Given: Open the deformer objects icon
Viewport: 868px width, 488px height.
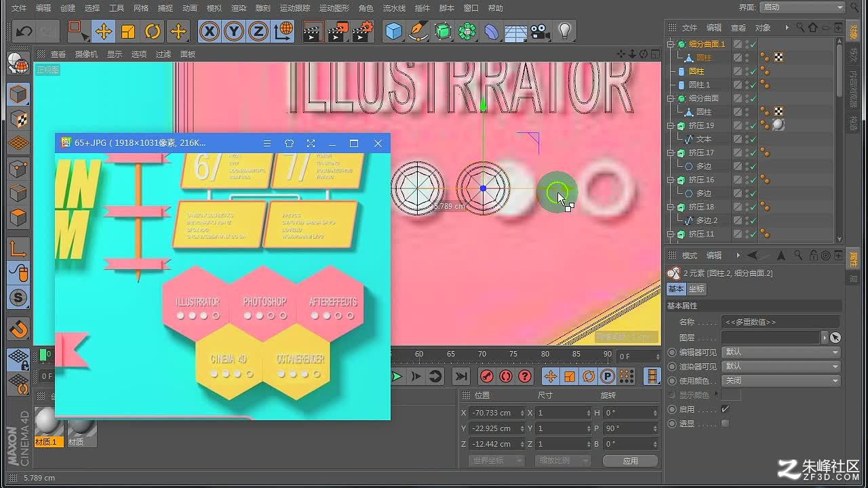Looking at the screenshot, I should click(492, 31).
